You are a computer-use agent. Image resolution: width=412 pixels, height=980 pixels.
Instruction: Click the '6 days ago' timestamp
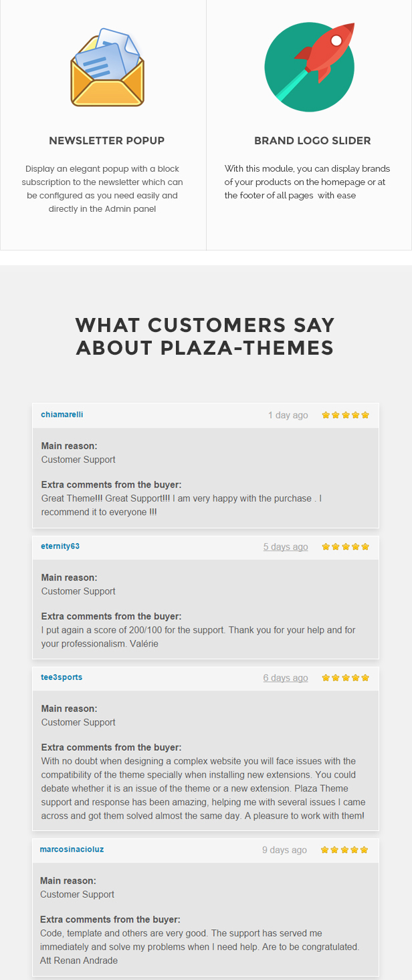point(286,677)
